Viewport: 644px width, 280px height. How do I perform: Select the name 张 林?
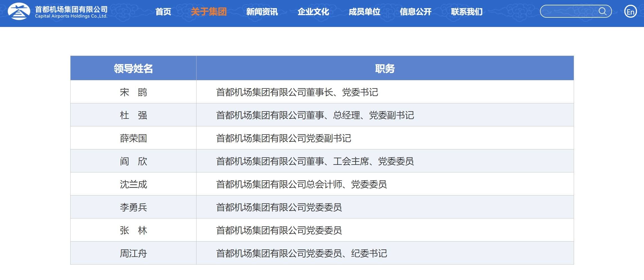134,230
